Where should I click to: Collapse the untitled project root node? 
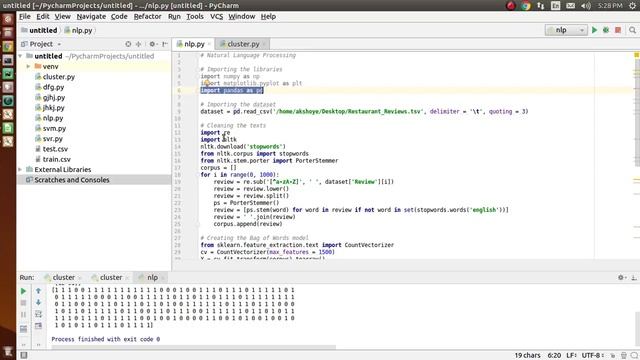tap(20, 56)
